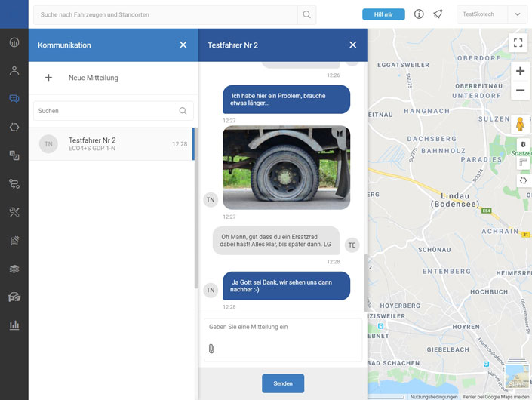The image size is (532, 400).
Task: Click the layers stack icon in sidebar
Action: click(14, 269)
